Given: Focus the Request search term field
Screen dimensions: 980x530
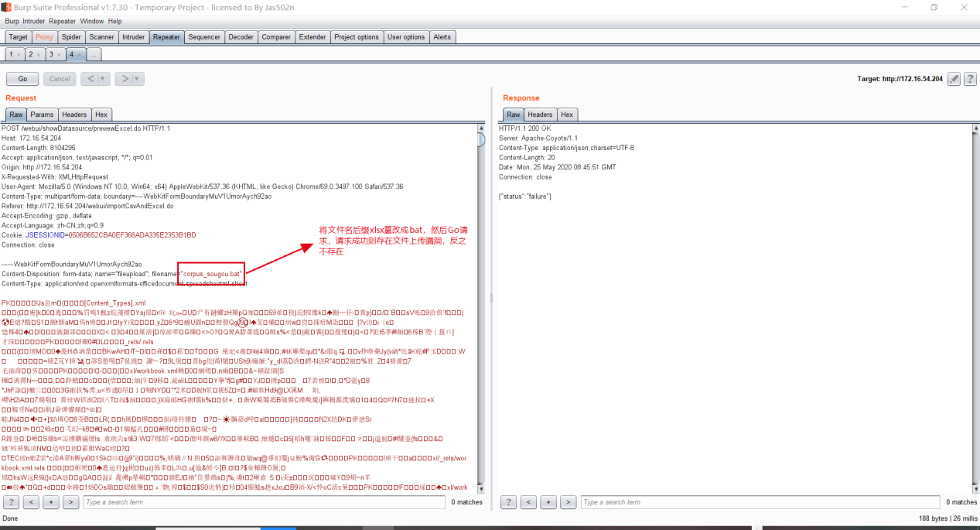Looking at the screenshot, I should pos(263,502).
